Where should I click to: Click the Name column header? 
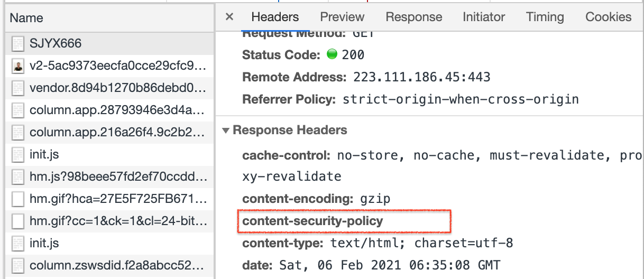26,18
